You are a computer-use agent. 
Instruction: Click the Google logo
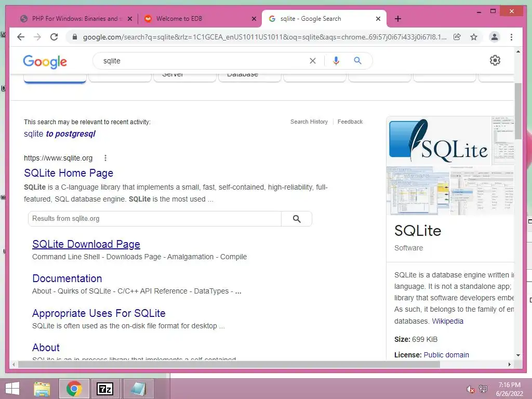pos(45,62)
